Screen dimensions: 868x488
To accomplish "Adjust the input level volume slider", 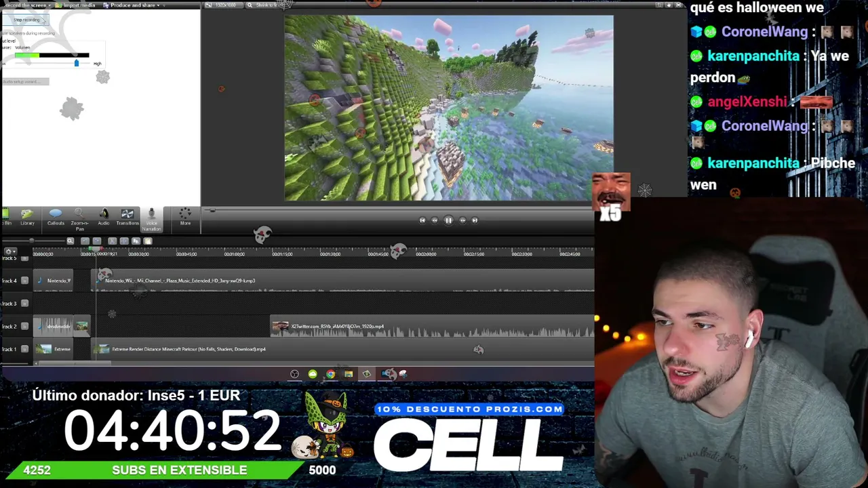I will pos(76,63).
